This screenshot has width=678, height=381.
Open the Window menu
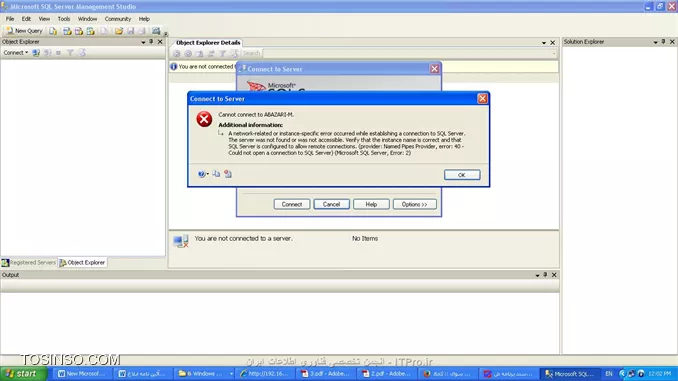pyautogui.click(x=87, y=19)
